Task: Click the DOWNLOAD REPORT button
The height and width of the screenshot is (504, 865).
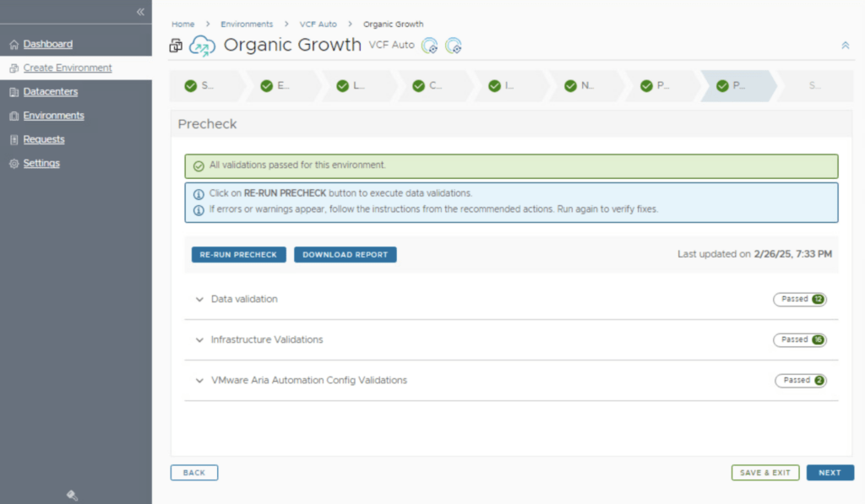Action: 345,254
